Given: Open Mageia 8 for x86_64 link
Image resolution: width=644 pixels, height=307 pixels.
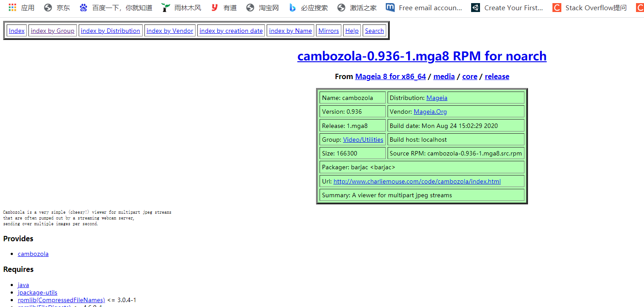Looking at the screenshot, I should (x=391, y=76).
